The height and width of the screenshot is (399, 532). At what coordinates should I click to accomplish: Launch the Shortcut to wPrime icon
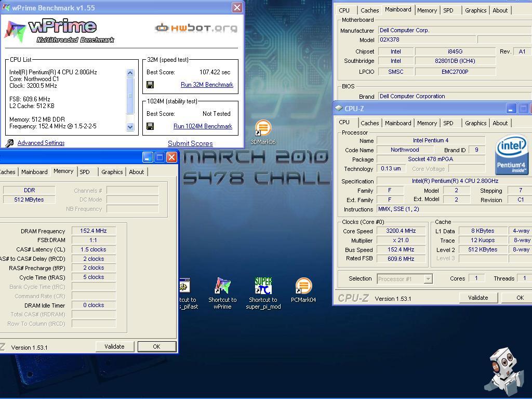[x=222, y=294]
